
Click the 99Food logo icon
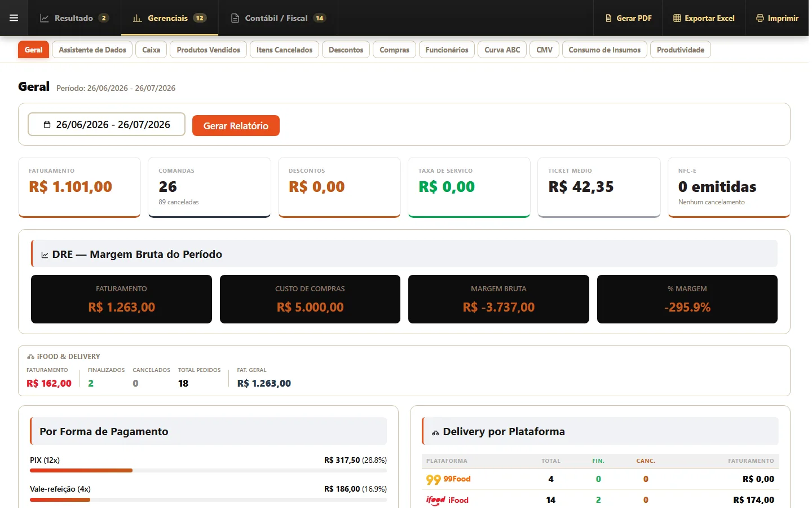click(433, 479)
